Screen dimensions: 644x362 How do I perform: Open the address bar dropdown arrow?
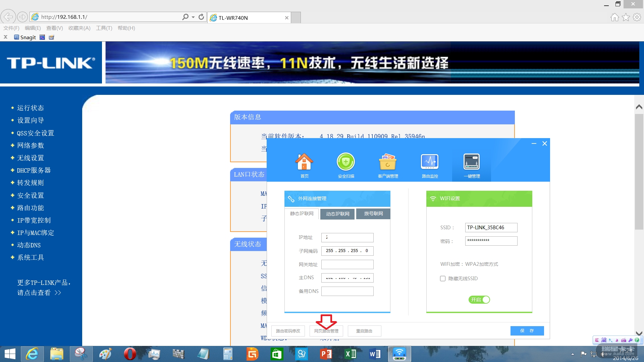pyautogui.click(x=193, y=17)
